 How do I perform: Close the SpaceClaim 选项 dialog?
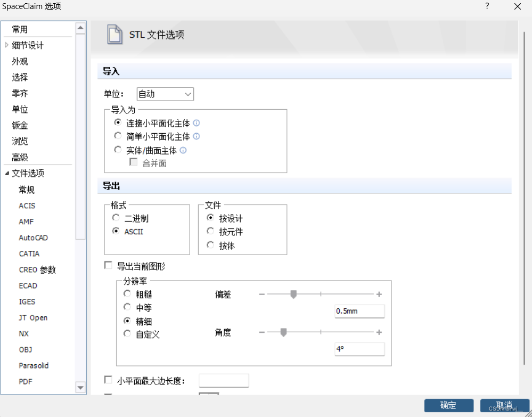click(x=518, y=6)
